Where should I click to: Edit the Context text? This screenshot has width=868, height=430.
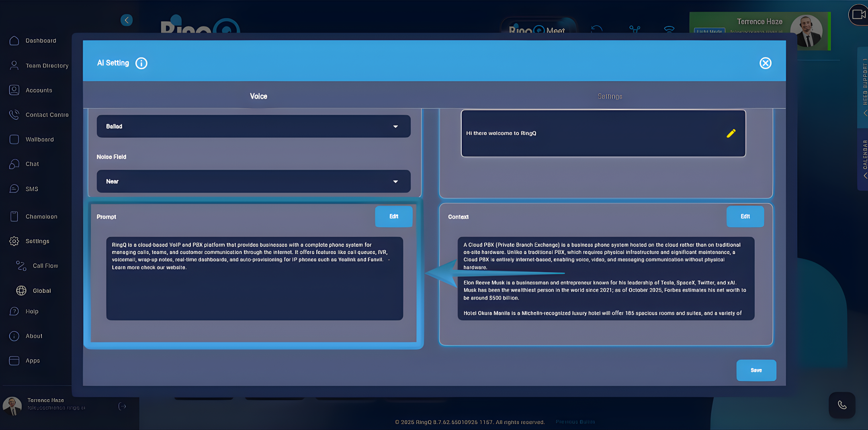click(x=745, y=216)
